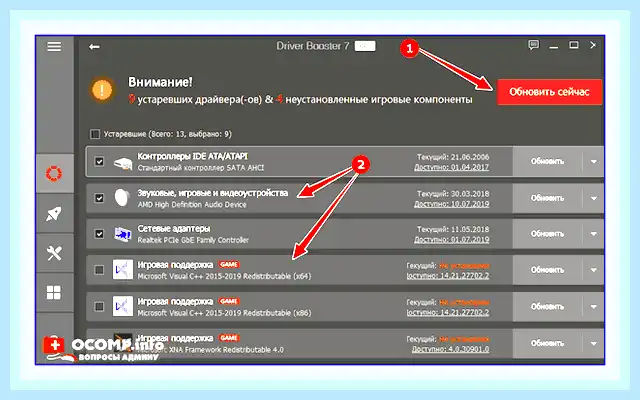Click current version date 11.05.2018
The width and height of the screenshot is (640, 400).
453,229
